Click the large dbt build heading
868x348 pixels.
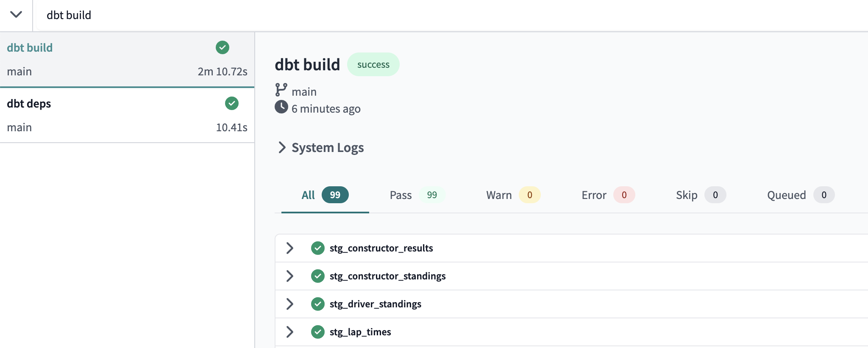307,65
